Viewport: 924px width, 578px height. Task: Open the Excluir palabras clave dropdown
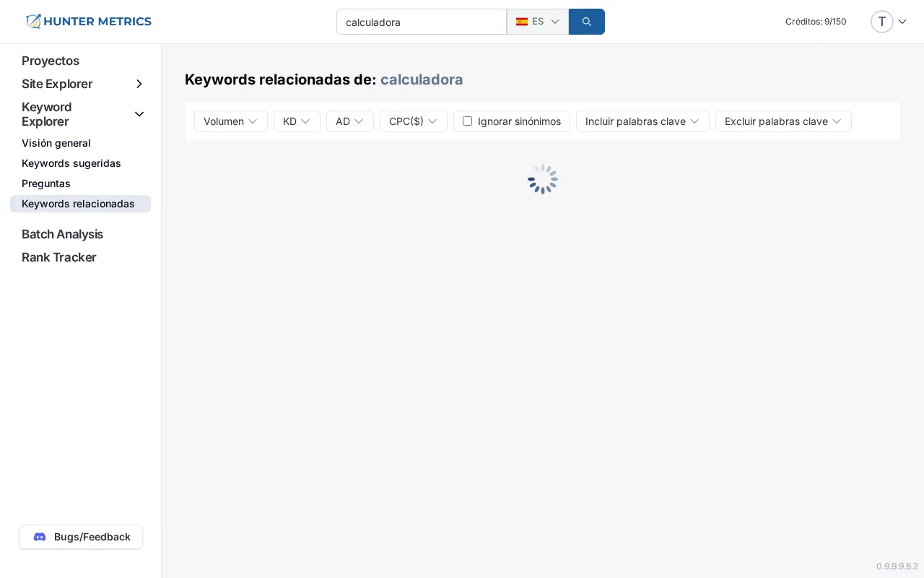783,121
